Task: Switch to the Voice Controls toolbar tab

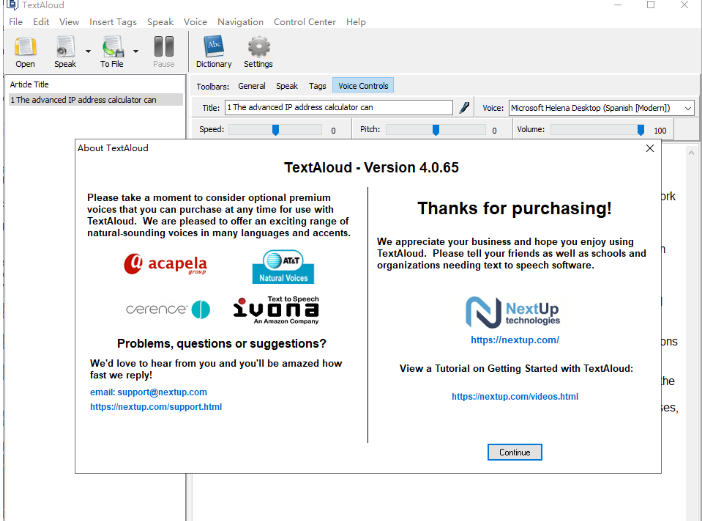Action: coord(362,86)
